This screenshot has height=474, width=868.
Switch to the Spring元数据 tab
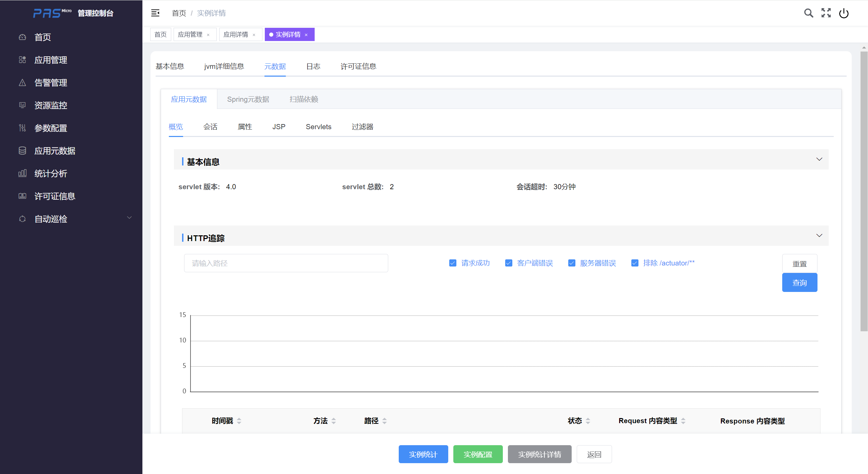coord(248,99)
